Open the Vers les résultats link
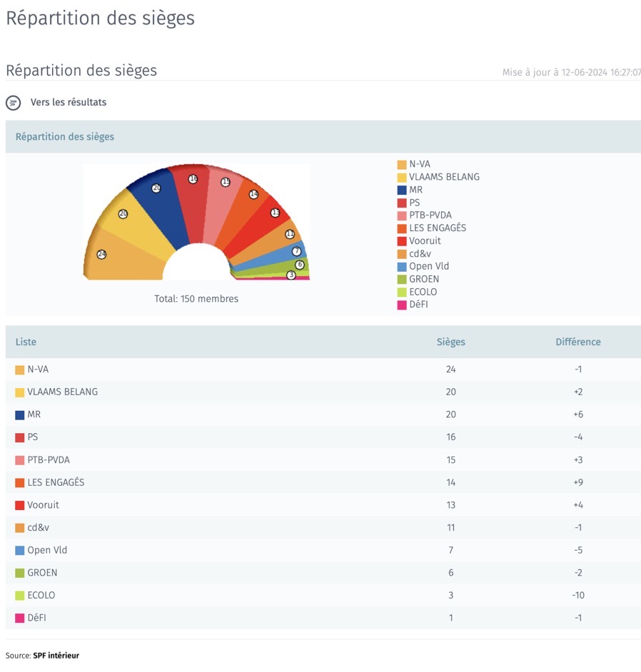The height and width of the screenshot is (672, 641). click(x=69, y=103)
